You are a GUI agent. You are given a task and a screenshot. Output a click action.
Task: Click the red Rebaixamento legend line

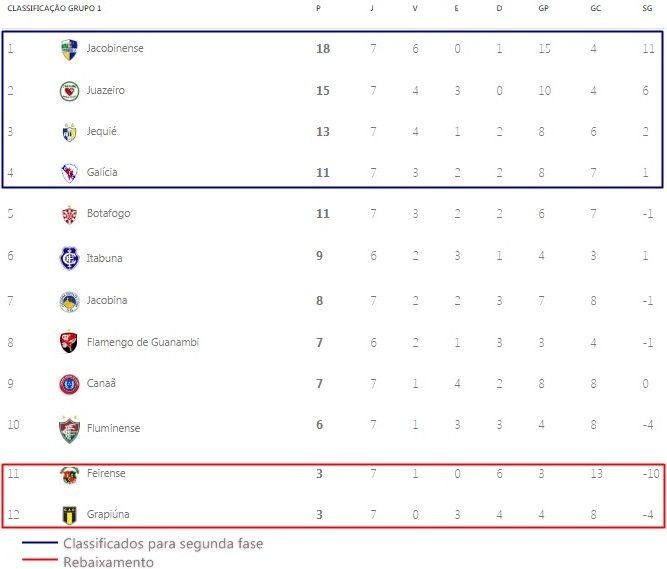(x=40, y=560)
